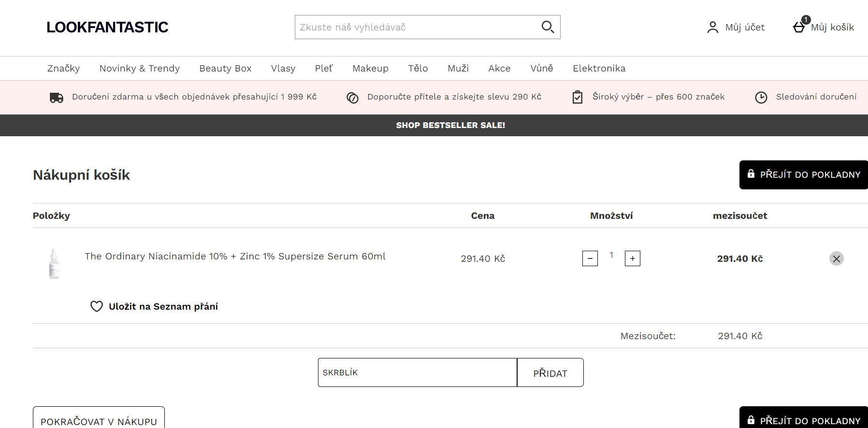Open the Vůně menu

point(542,68)
